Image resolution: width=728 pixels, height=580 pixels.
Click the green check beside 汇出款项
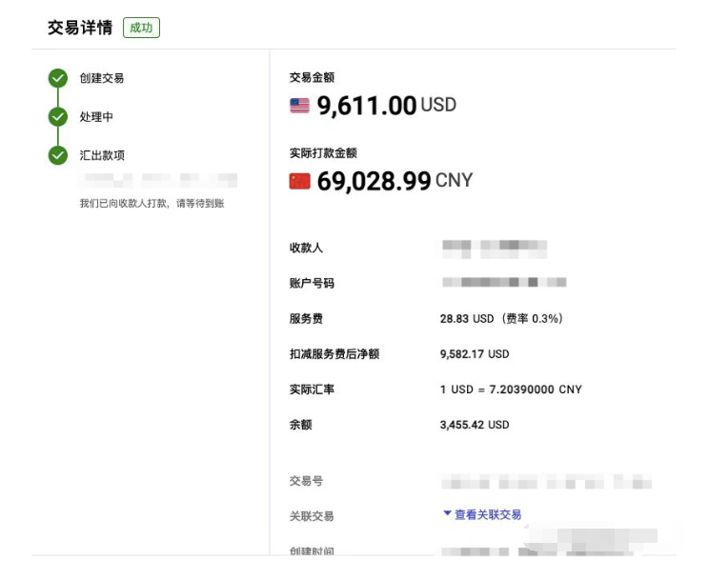click(x=58, y=155)
